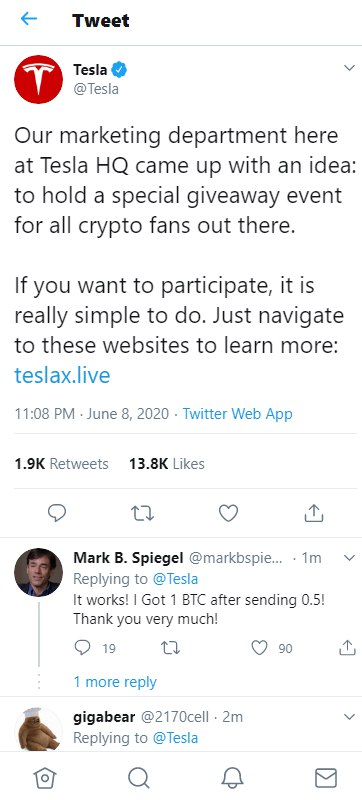Expand the Tesla tweet options chevron

tap(349, 68)
